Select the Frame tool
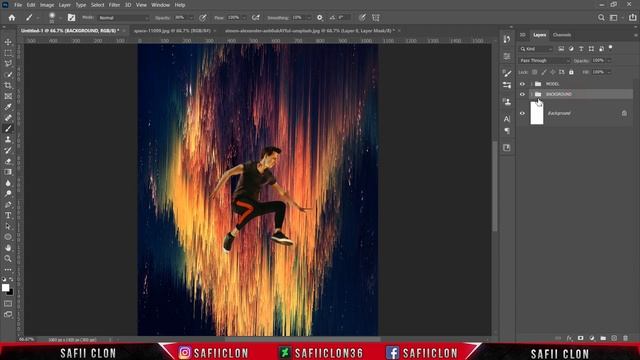Screen dimensions: 640x360 (x=8, y=96)
